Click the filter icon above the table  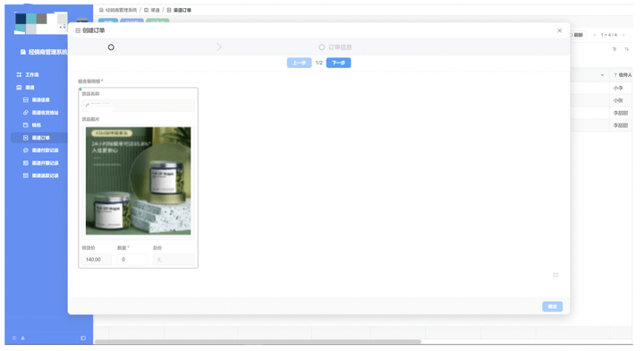pyautogui.click(x=614, y=49)
